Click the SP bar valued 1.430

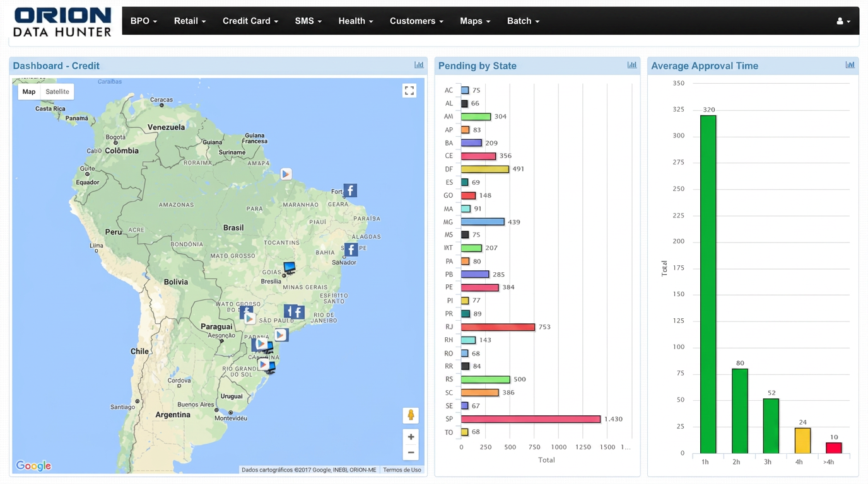531,418
